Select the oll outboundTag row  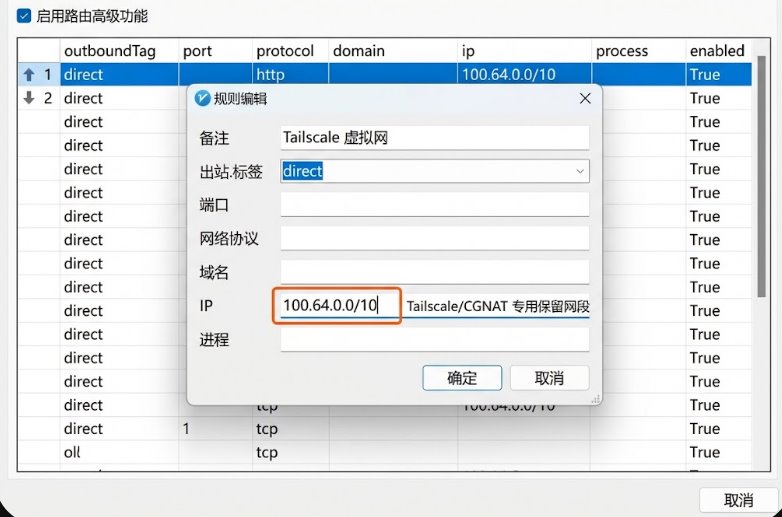point(119,452)
